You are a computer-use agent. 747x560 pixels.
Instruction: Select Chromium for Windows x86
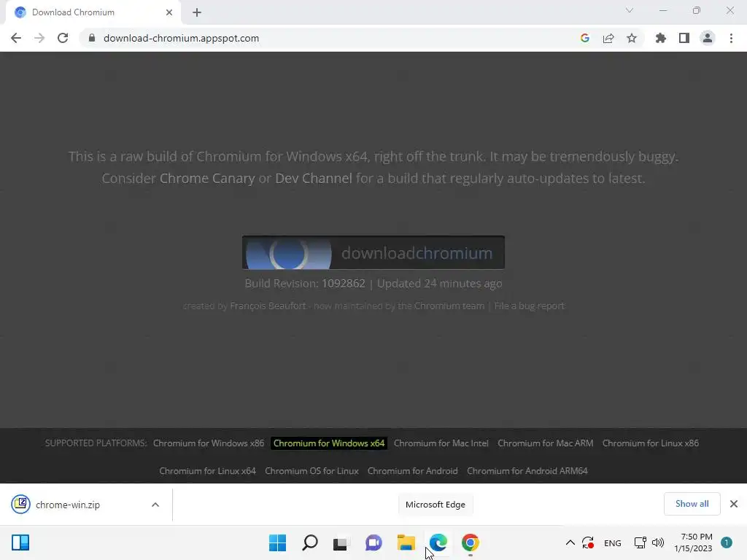tap(209, 443)
